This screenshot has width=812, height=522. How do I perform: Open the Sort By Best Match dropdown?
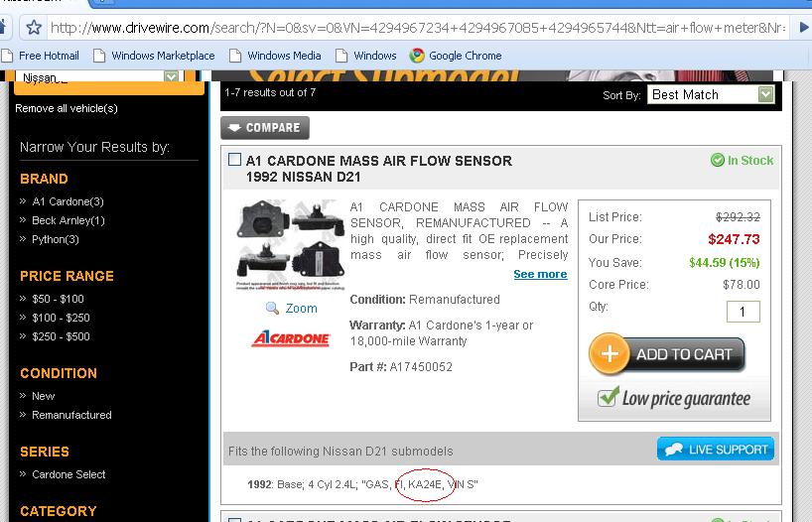[x=711, y=94]
